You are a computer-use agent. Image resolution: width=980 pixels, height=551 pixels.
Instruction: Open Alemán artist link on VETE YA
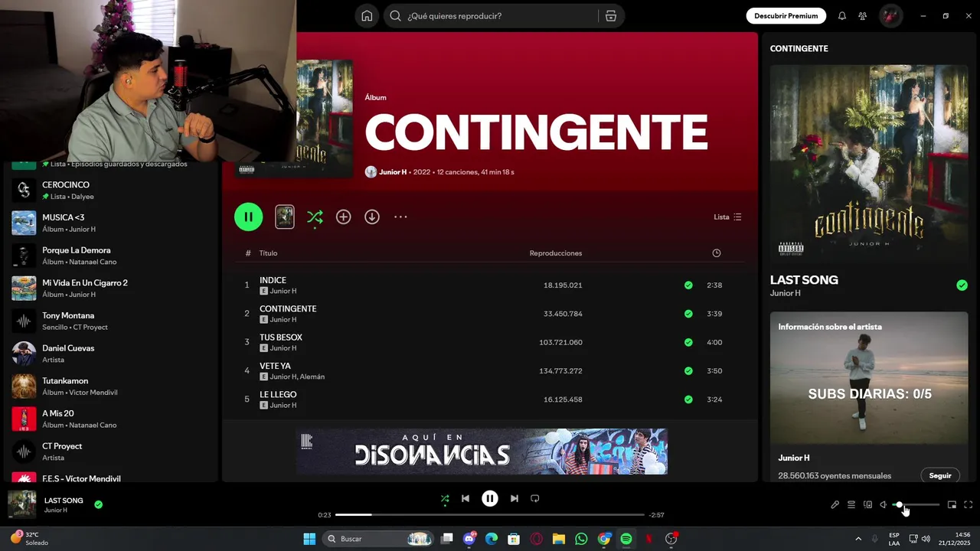312,377
